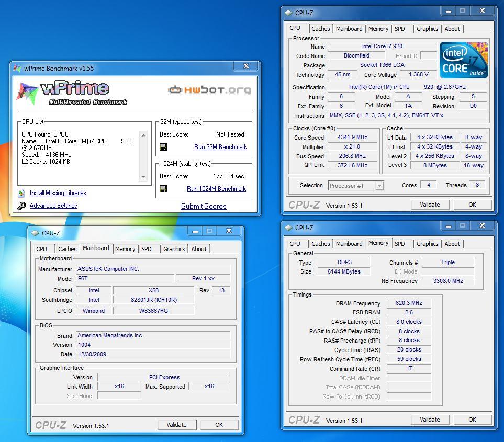
Task: Click scroll-down arrow in wPrime CPU List
Action: [x=143, y=177]
